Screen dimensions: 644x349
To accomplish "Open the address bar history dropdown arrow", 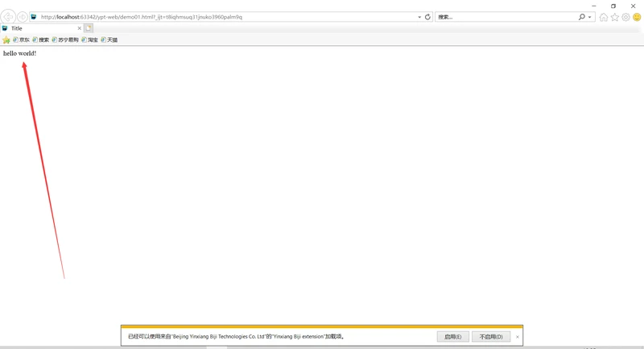I will tap(419, 17).
